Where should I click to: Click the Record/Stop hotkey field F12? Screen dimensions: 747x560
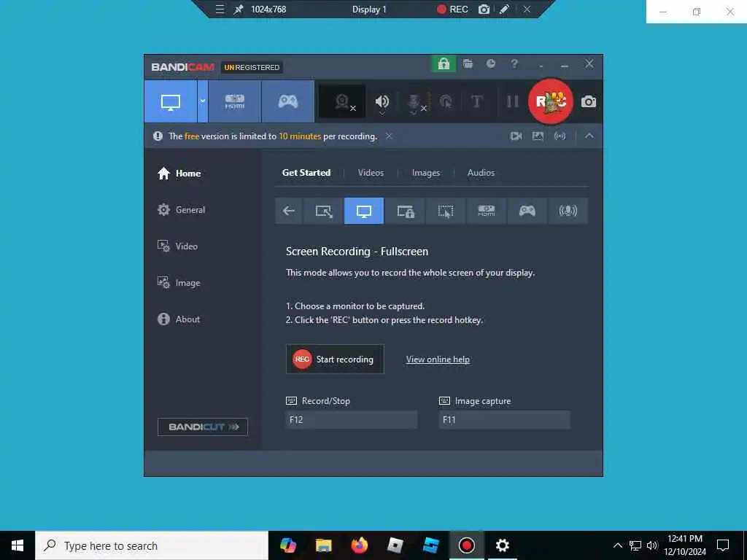(352, 420)
